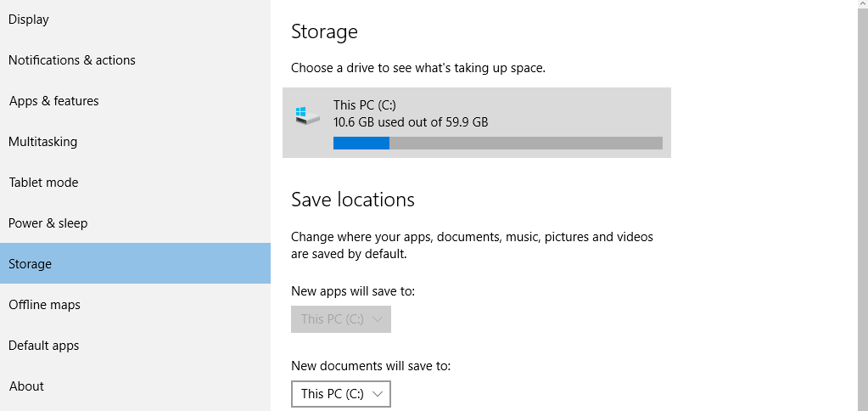Click the greyed chevron on New apps dropdown

tap(378, 319)
